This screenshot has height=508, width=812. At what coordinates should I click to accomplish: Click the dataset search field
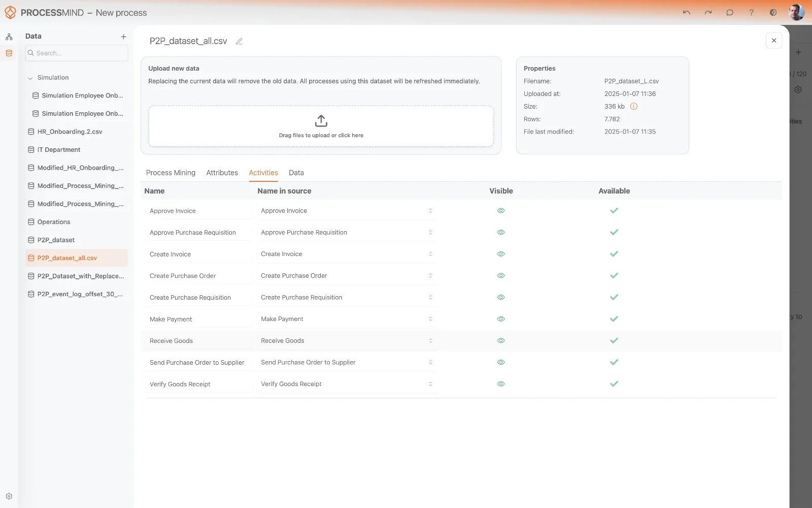77,53
